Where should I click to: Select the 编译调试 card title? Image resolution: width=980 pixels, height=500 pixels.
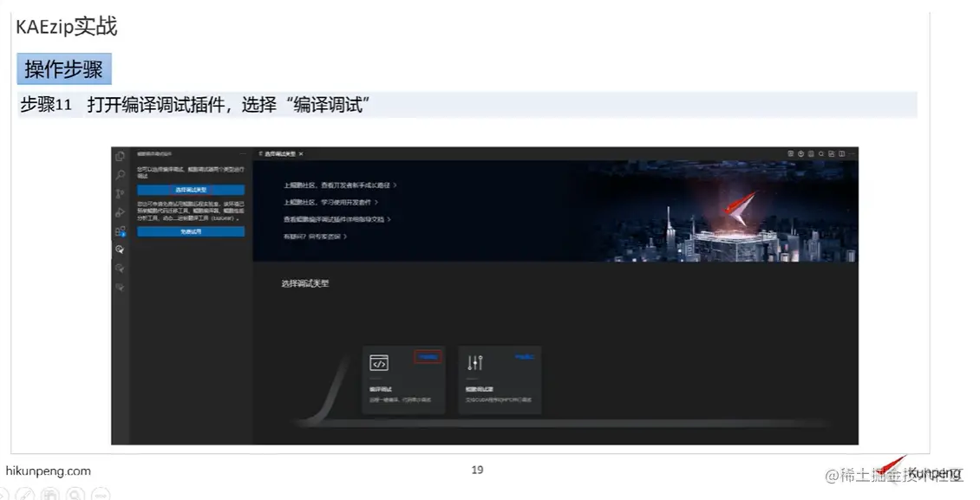pos(381,389)
